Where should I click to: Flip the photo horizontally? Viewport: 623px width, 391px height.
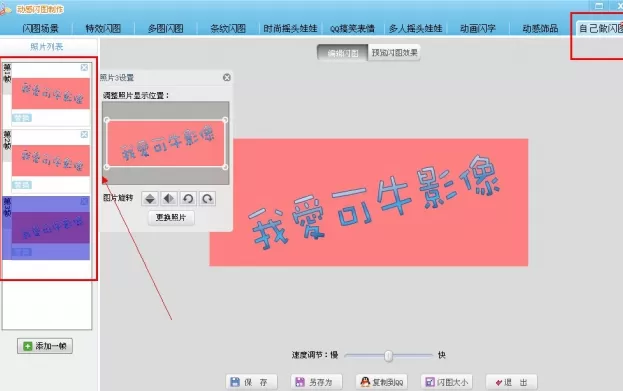(x=169, y=198)
